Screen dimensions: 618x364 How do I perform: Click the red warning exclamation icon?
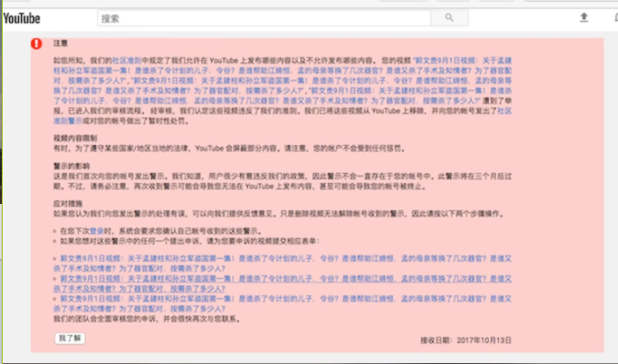click(x=37, y=44)
